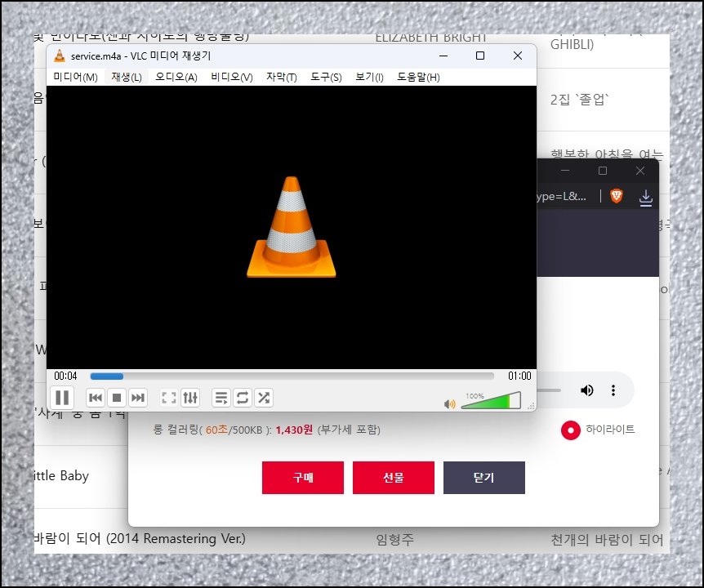Open the 자막(T) menu
This screenshot has width=704, height=588.
(282, 78)
